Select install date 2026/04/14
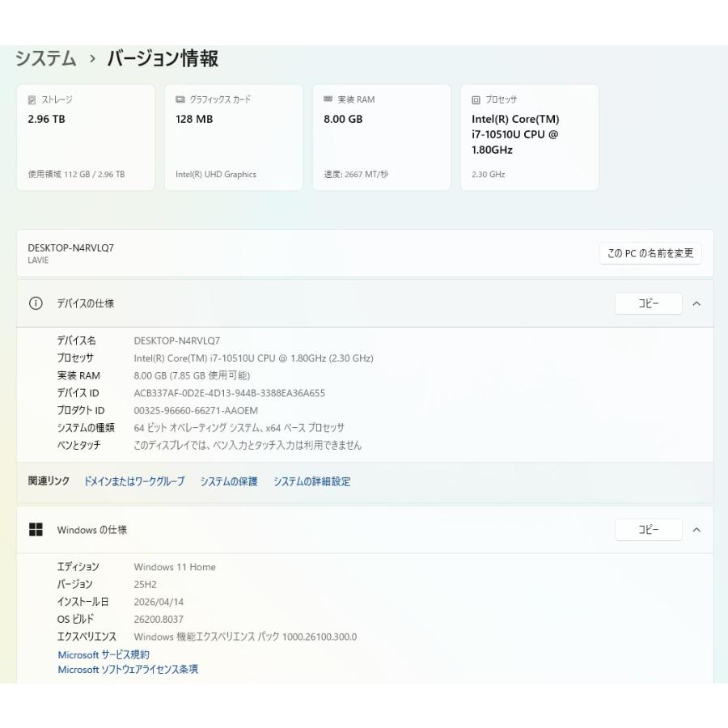 coord(159,602)
